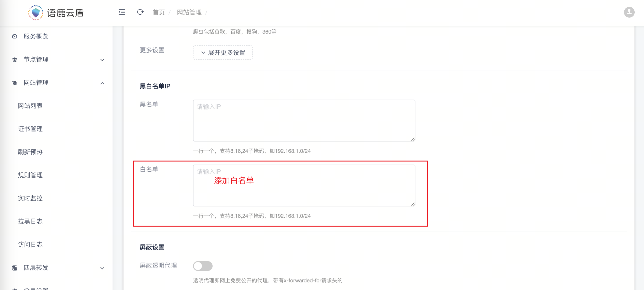This screenshot has height=290, width=644.
Task: Open 网站列表 in the sidebar
Action: point(30,106)
